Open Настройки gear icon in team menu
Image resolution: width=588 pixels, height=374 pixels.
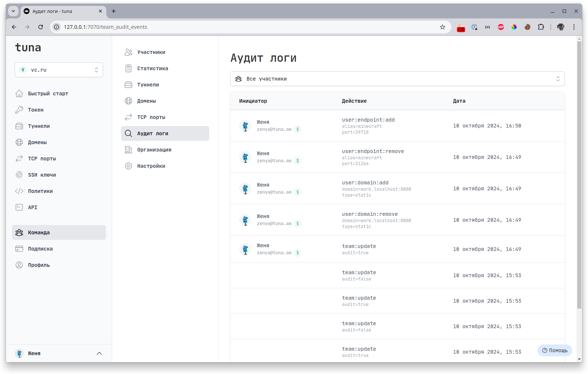pyautogui.click(x=128, y=166)
